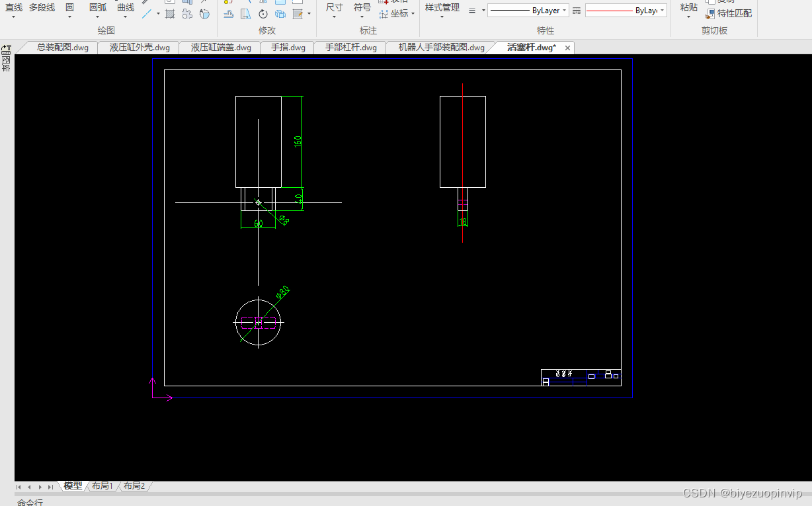The image size is (812, 506).
Task: Expand the lineweight dropdown arrow
Action: point(483,11)
